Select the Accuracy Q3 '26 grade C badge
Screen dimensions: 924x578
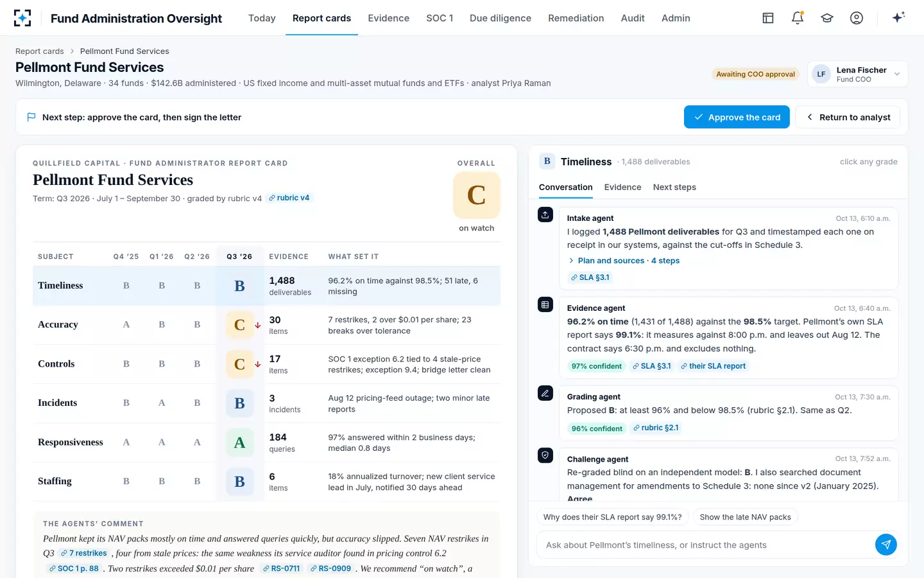tap(239, 325)
